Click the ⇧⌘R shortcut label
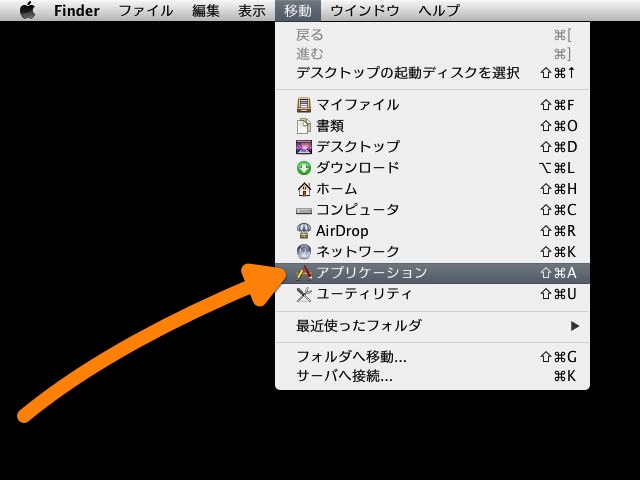The width and height of the screenshot is (640, 480). (x=558, y=231)
